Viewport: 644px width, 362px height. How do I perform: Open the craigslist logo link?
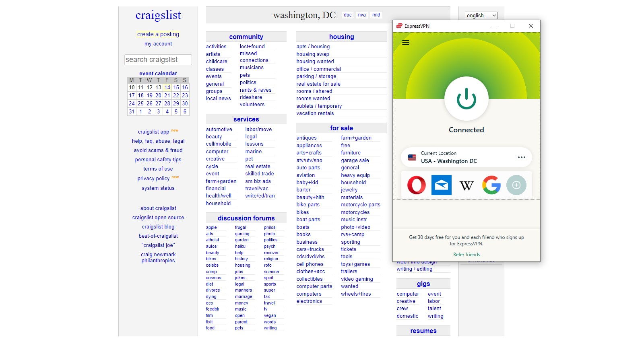point(158,15)
